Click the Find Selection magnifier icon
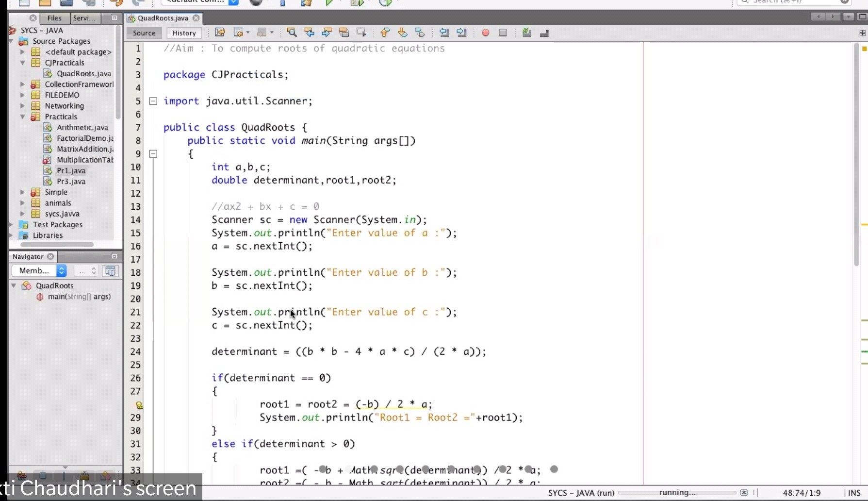The width and height of the screenshot is (868, 501). pos(292,33)
